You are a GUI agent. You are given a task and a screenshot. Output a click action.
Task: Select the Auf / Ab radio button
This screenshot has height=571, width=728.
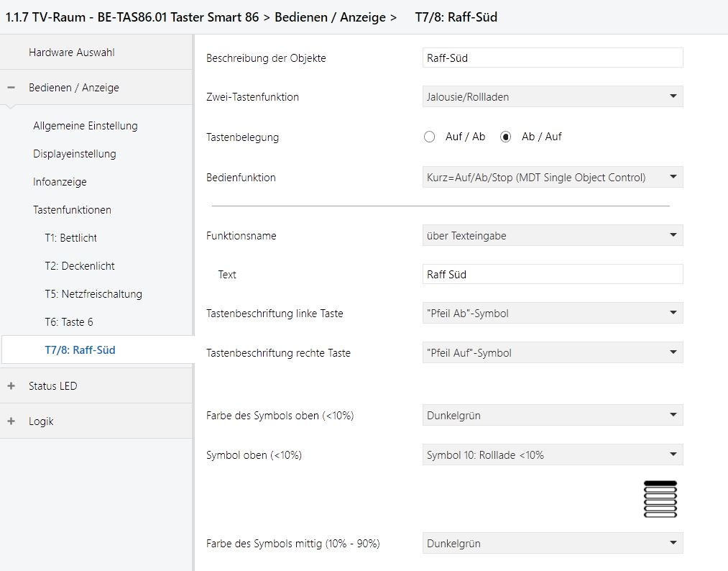tap(430, 137)
